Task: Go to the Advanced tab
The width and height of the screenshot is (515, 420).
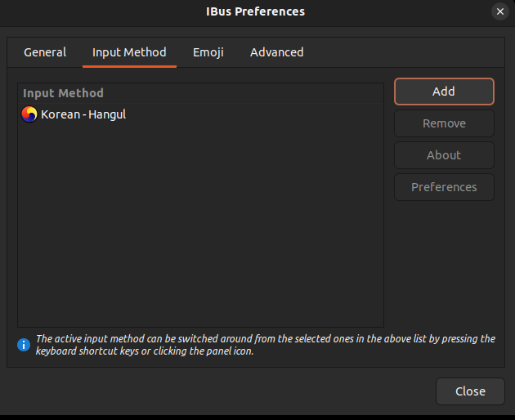Action: [277, 52]
